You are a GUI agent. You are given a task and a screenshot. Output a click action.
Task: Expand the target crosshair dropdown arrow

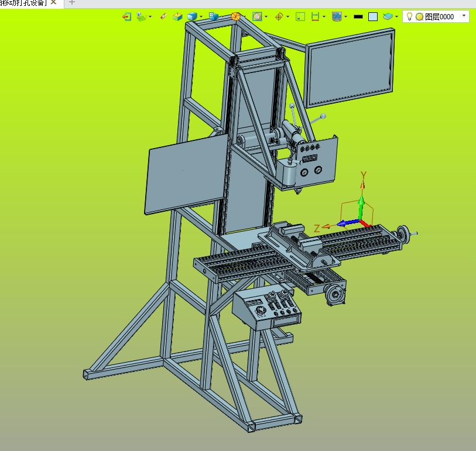(288, 17)
